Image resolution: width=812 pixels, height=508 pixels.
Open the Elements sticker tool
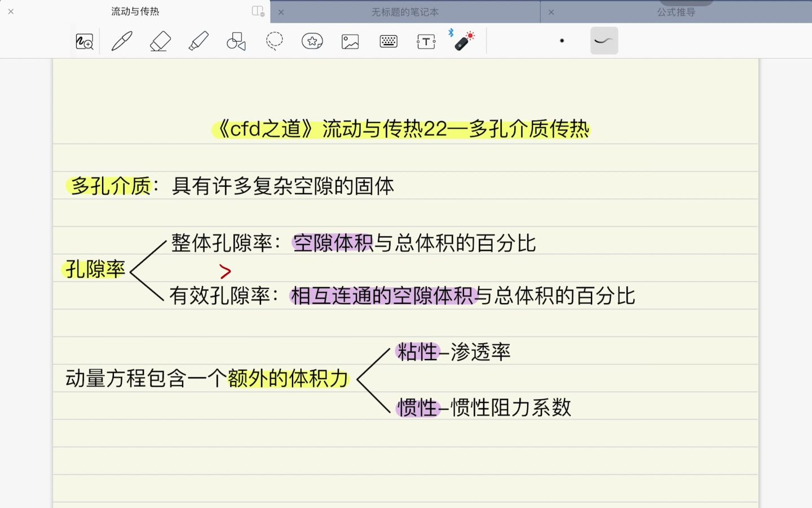point(312,41)
